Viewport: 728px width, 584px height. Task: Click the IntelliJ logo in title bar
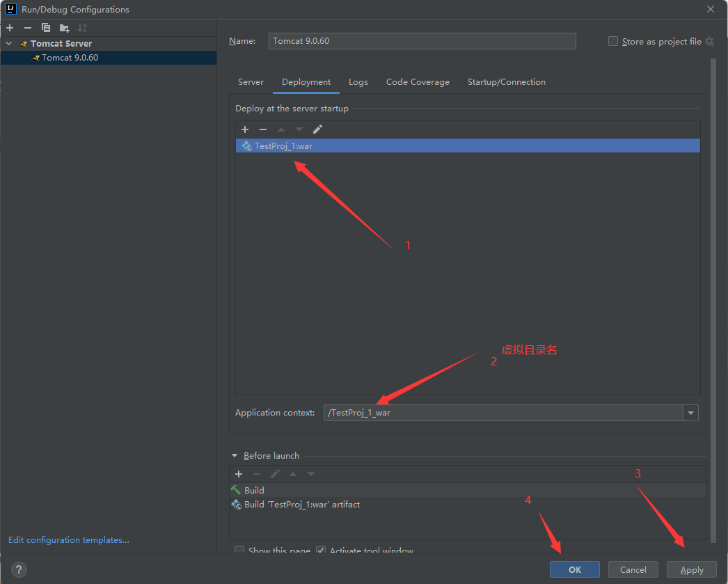click(x=10, y=9)
